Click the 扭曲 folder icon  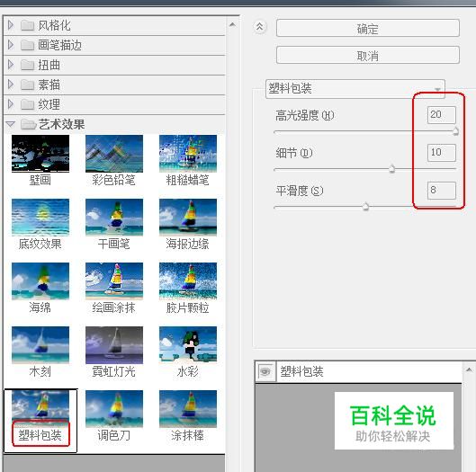[27, 65]
